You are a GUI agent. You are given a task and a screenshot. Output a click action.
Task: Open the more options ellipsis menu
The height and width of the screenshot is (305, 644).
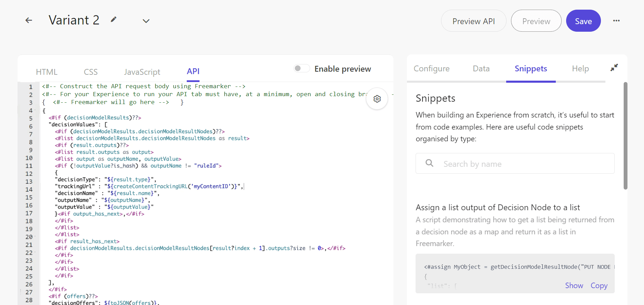tap(616, 21)
